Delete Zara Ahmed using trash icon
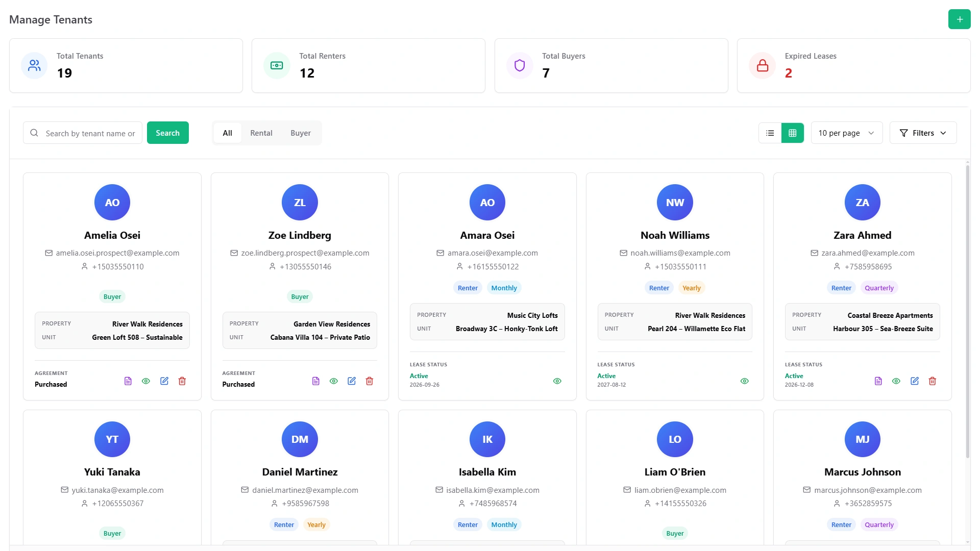The image size is (980, 551). coord(933,381)
